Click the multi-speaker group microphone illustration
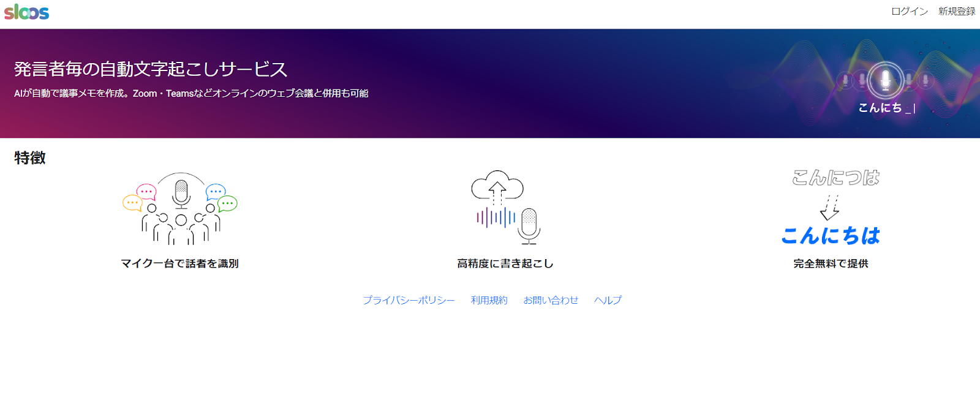980x411 pixels. pos(180,208)
